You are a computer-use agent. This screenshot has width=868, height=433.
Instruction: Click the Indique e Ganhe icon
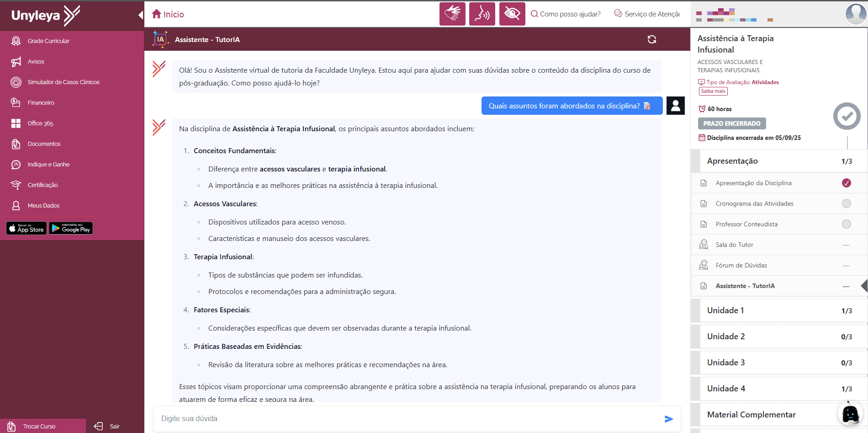[x=16, y=165]
